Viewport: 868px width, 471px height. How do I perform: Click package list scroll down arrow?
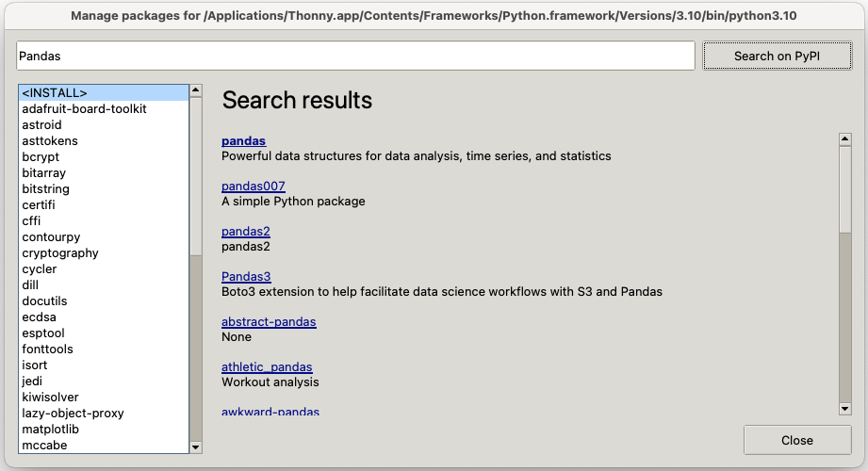(195, 447)
